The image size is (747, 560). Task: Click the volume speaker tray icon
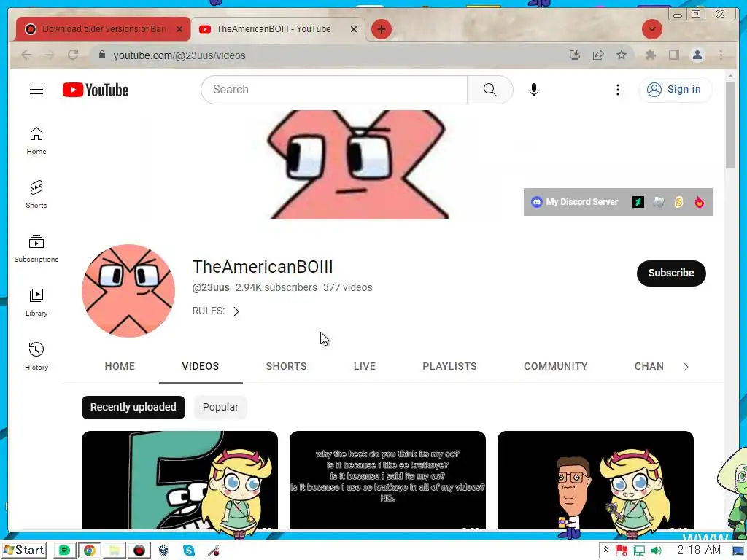tap(656, 551)
